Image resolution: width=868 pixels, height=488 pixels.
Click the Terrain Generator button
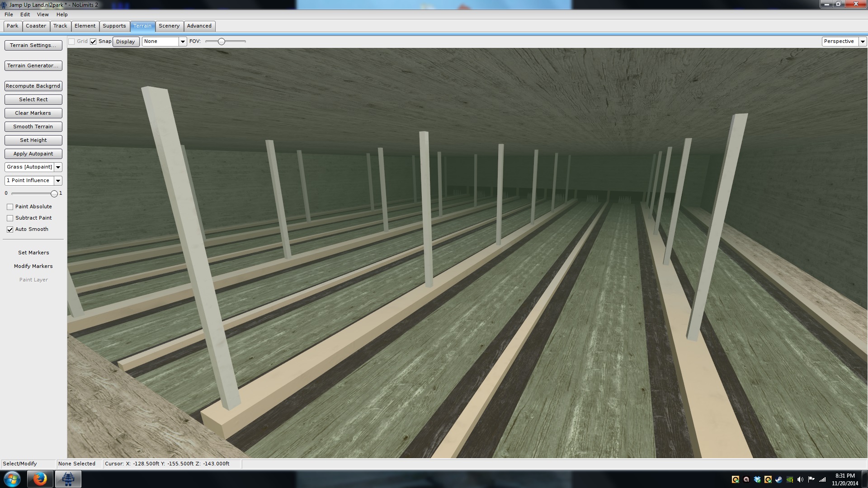33,66
